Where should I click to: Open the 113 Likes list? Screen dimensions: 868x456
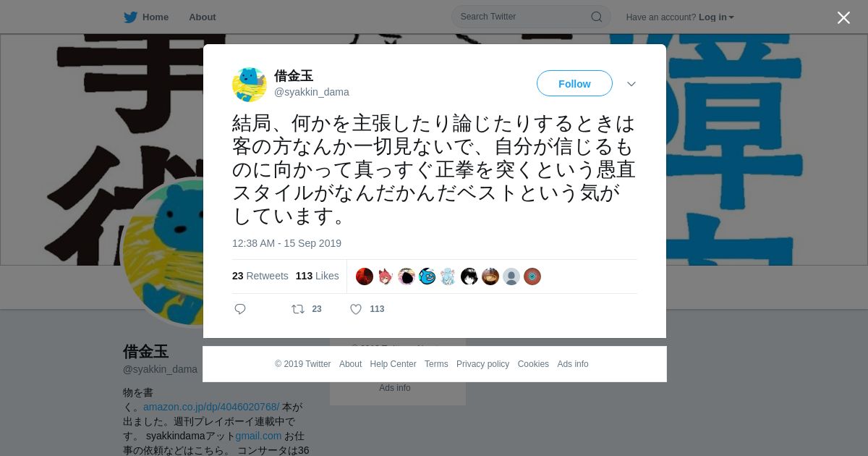(x=318, y=276)
